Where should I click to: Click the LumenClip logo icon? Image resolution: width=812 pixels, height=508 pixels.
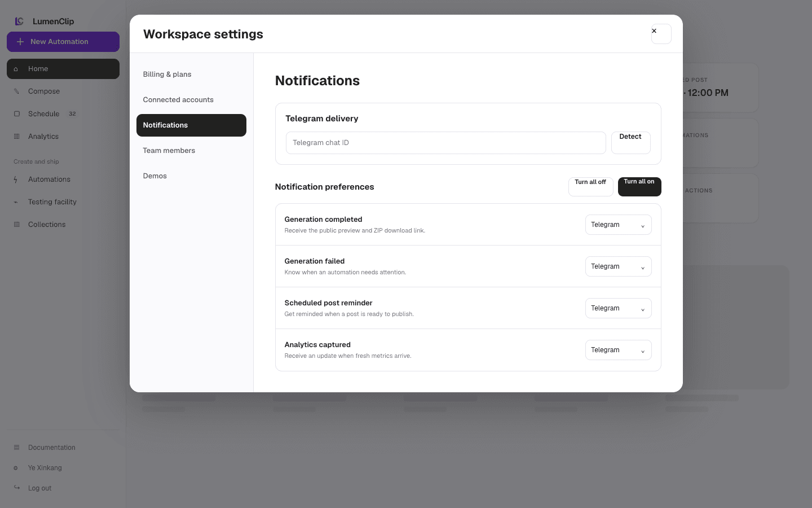click(x=19, y=21)
